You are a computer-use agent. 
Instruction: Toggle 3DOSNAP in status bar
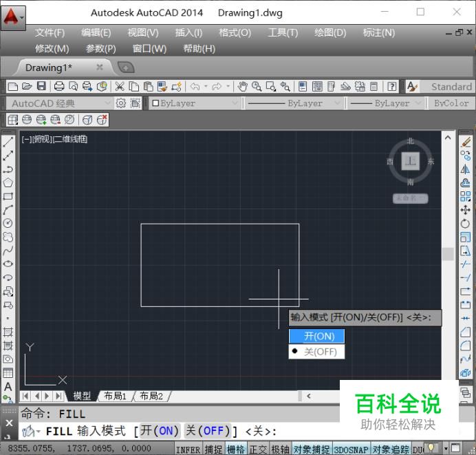(x=351, y=449)
